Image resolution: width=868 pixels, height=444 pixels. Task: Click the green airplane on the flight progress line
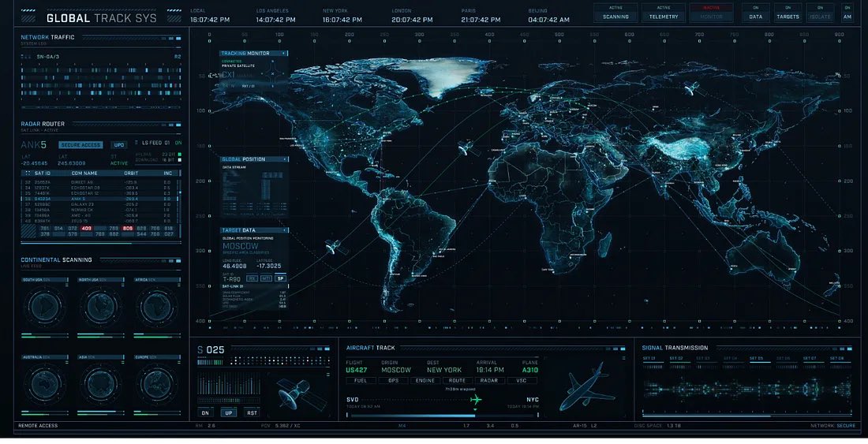[476, 400]
